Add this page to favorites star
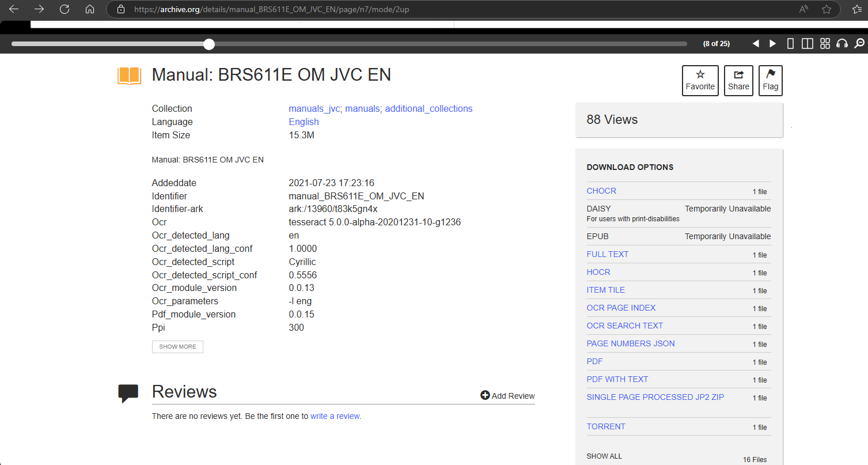The image size is (868, 465). pos(827,9)
